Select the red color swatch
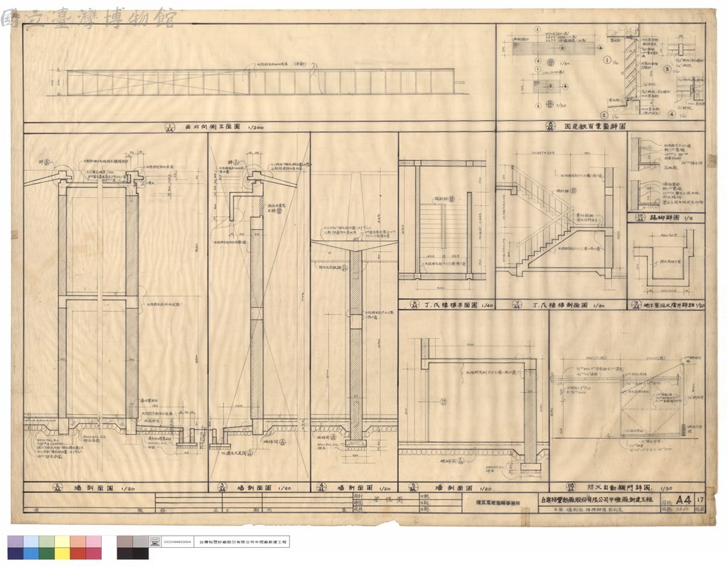The width and height of the screenshot is (728, 567). click(x=77, y=553)
